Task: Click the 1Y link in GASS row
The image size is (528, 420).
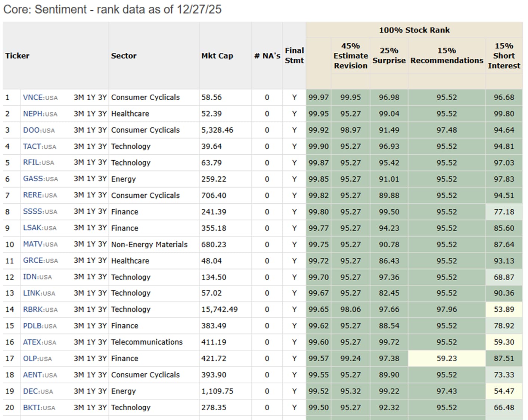Action: (x=91, y=179)
